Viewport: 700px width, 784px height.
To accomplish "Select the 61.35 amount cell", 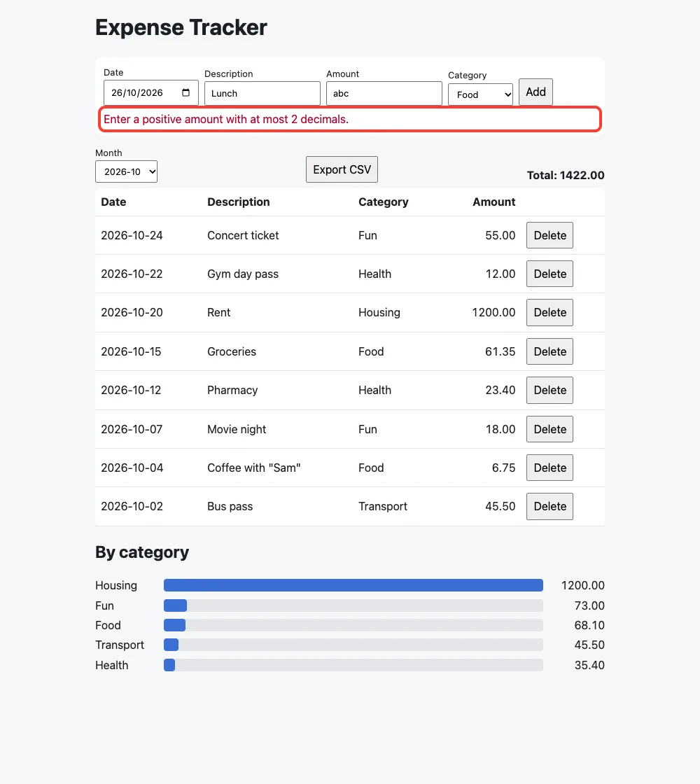I will click(x=500, y=351).
